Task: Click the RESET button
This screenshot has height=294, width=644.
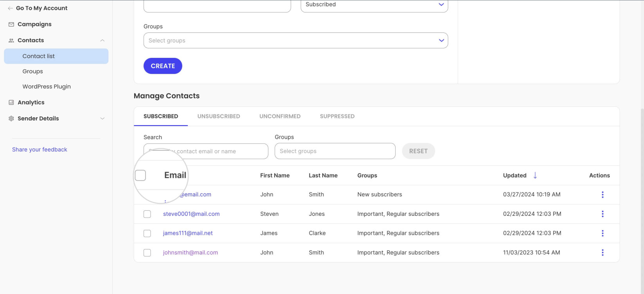Action: 418,151
